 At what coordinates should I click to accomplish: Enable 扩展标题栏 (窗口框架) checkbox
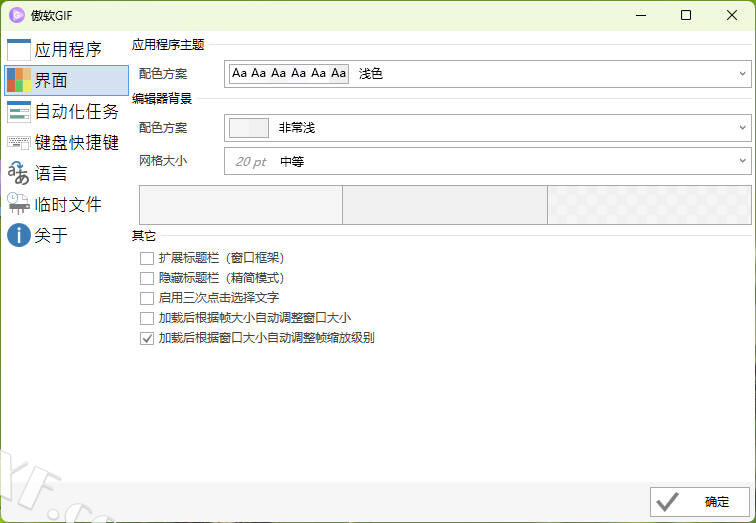pyautogui.click(x=147, y=258)
